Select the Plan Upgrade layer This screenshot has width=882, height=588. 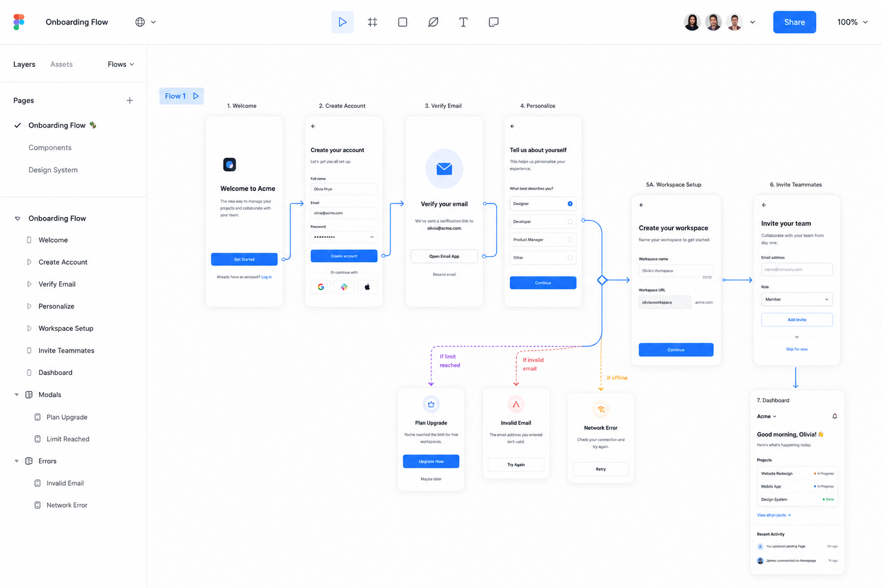click(x=67, y=417)
